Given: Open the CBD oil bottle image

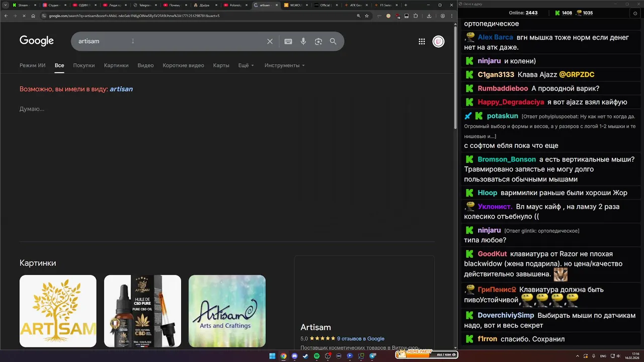Looking at the screenshot, I should click(x=142, y=311).
